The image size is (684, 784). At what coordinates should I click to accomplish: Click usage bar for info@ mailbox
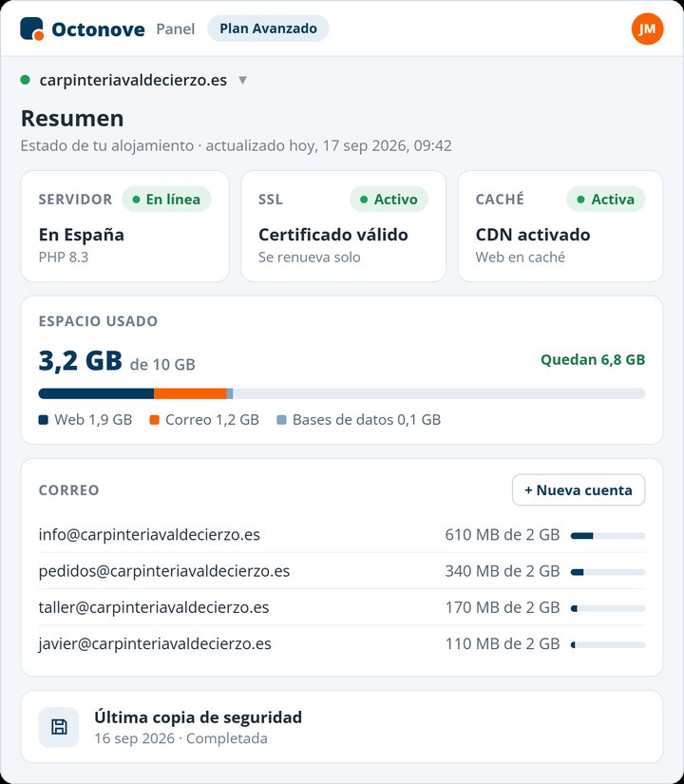tap(608, 536)
